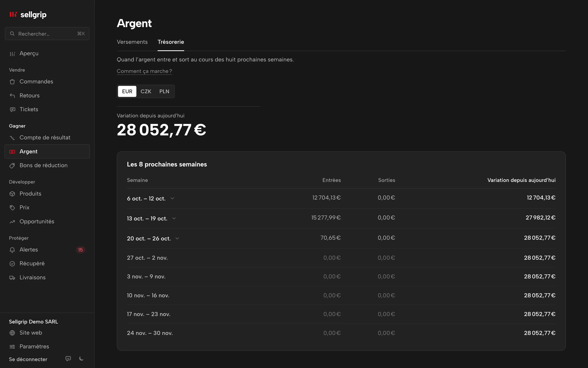Click the 27 982,12 € variation value

pos(541,218)
